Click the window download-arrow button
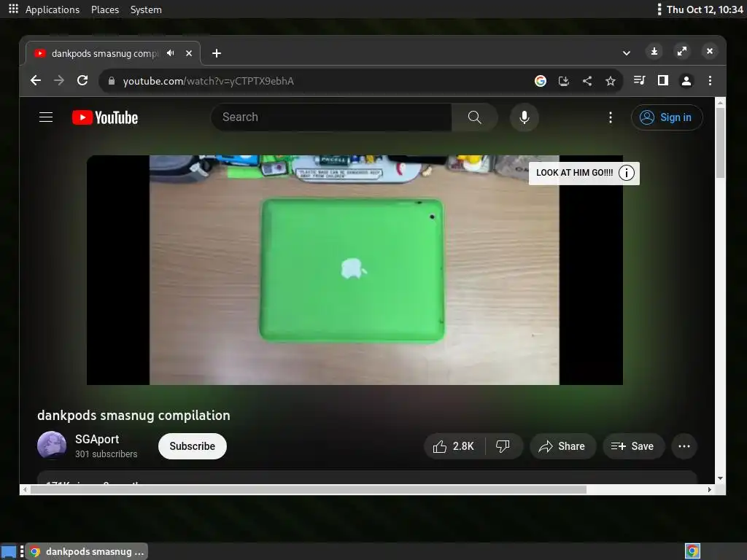 (654, 52)
